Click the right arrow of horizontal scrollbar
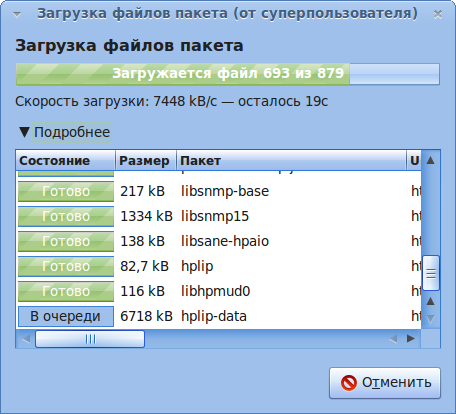Image resolution: width=456 pixels, height=414 pixels. 411,339
